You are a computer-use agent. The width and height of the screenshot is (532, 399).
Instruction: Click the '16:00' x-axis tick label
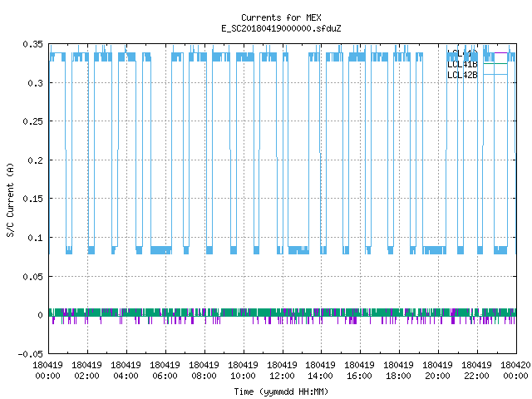coord(359,376)
